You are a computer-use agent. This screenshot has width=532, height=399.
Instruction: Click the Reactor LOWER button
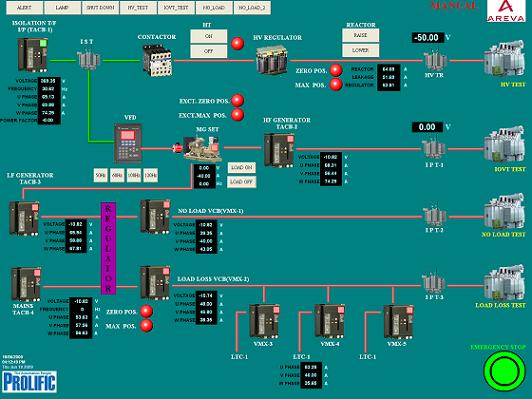point(361,50)
